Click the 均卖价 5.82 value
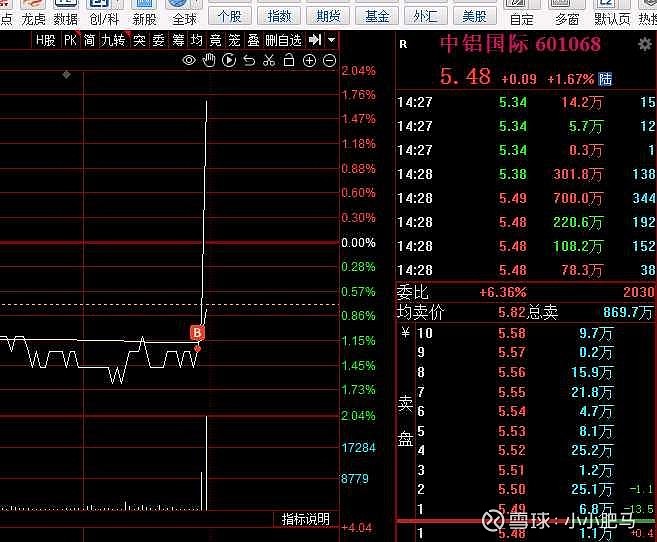The width and height of the screenshot is (657, 542). (x=512, y=312)
